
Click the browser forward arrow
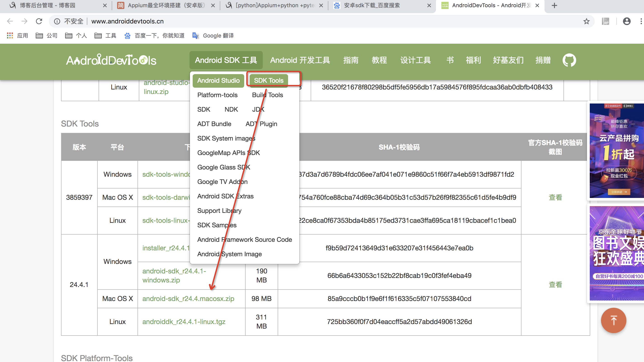24,21
